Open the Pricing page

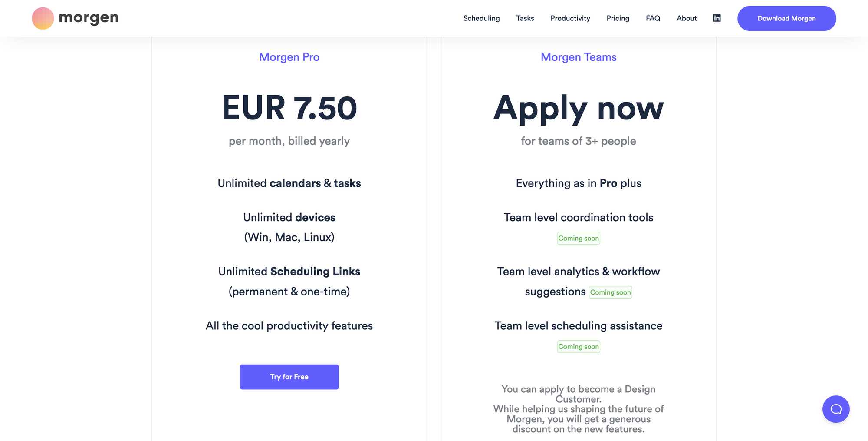pyautogui.click(x=618, y=18)
